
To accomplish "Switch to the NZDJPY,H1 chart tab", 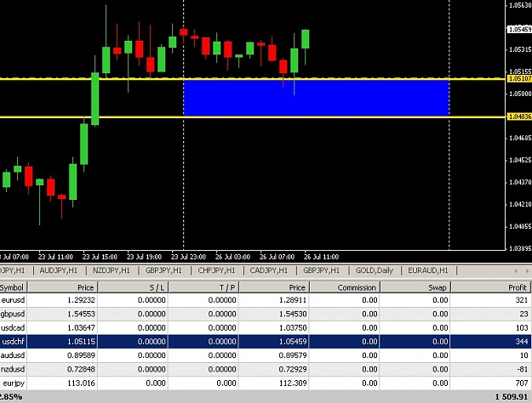I will (x=112, y=270).
